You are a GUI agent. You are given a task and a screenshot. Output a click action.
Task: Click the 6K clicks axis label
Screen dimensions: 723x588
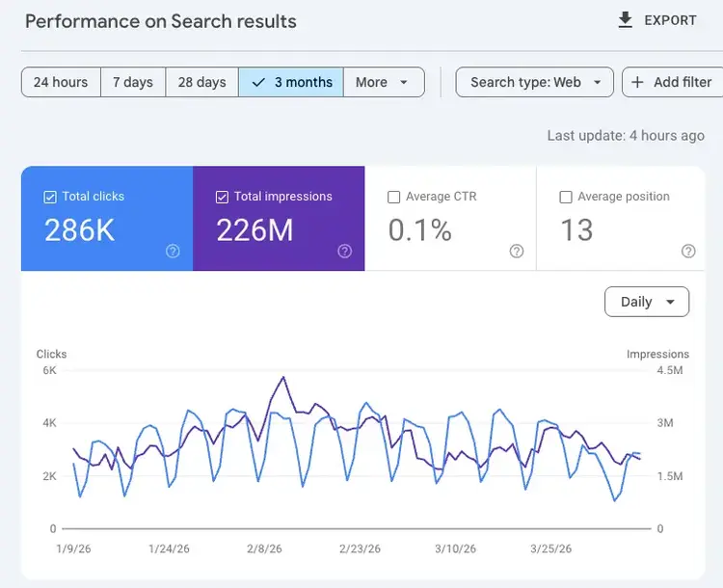click(x=49, y=370)
